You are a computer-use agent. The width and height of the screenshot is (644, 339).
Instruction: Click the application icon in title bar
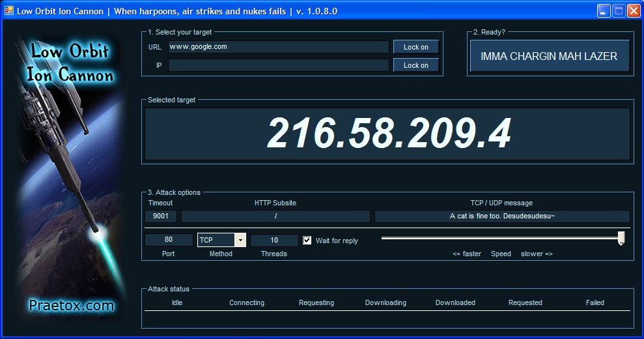pos(9,10)
